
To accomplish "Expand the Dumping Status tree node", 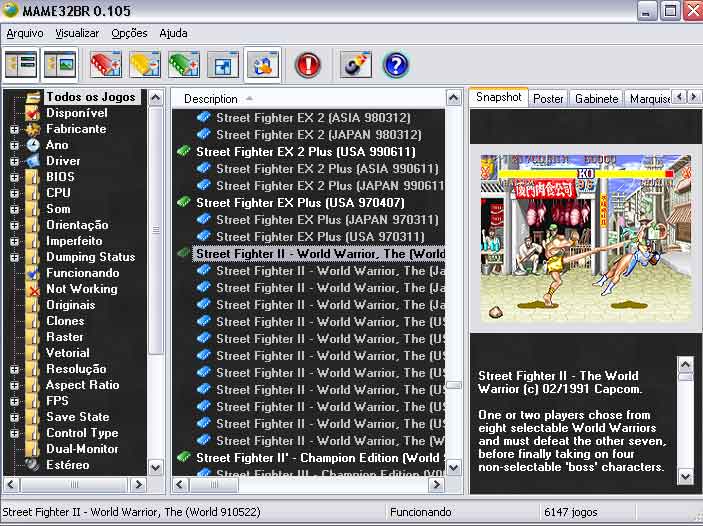I will pyautogui.click(x=14, y=257).
